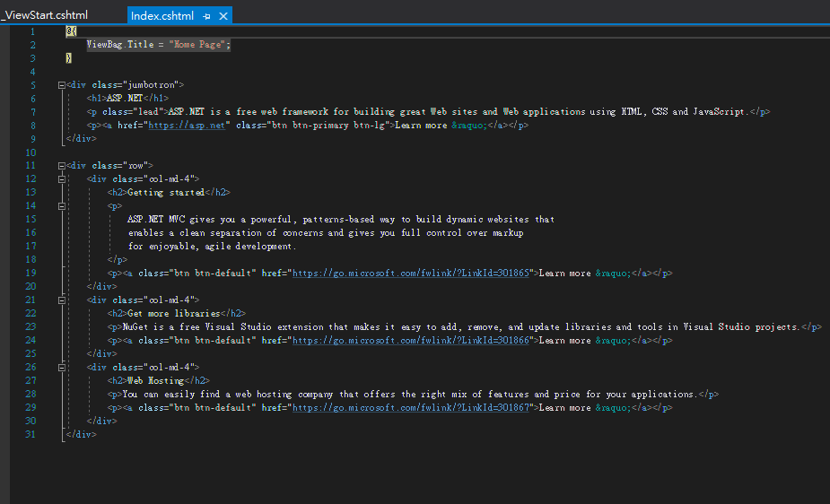Click the "Web Hosting" heading text
This screenshot has height=504, width=830.
[155, 381]
